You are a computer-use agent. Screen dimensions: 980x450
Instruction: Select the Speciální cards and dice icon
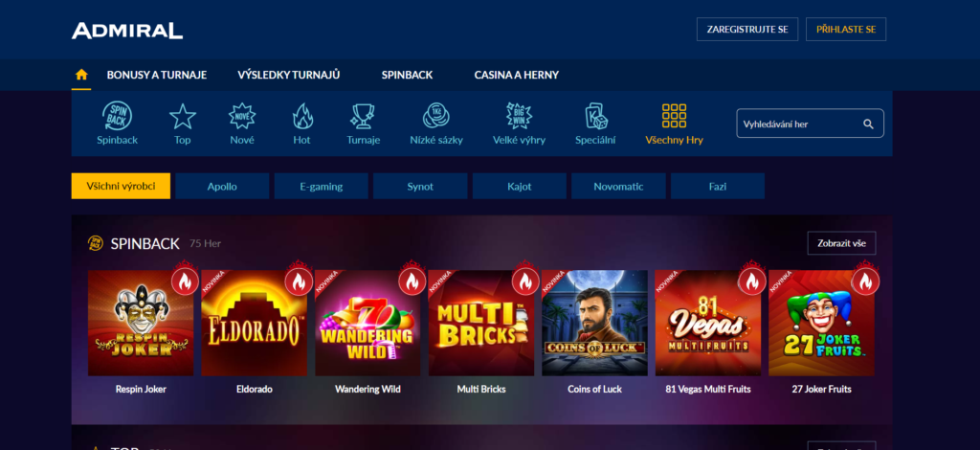595,116
